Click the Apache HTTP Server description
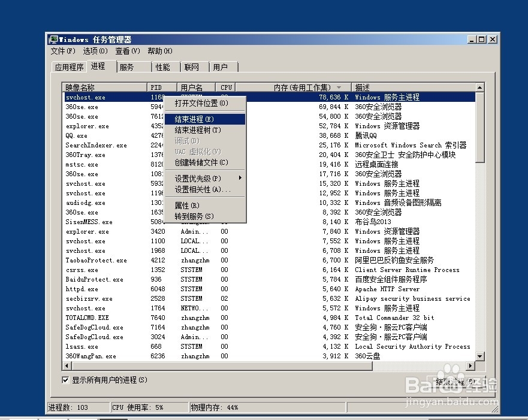Viewport: 528px width, 420px height. point(387,289)
